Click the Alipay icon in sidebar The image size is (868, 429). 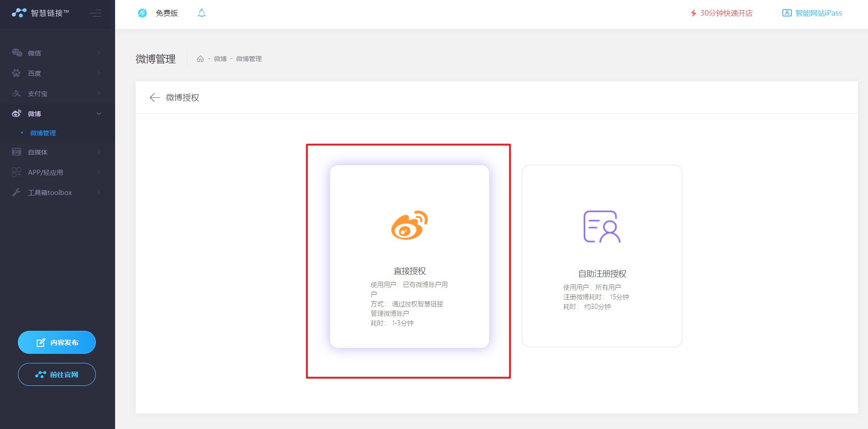[x=17, y=93]
